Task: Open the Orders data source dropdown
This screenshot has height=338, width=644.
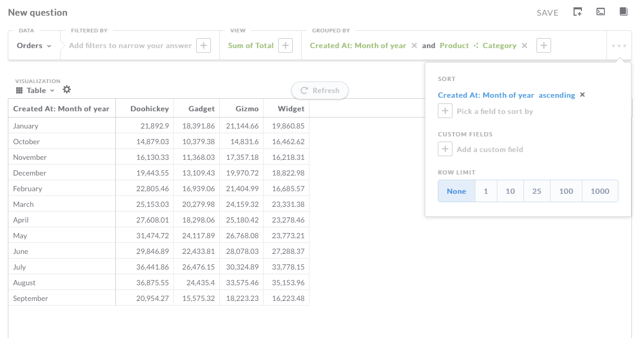Action: pos(34,45)
